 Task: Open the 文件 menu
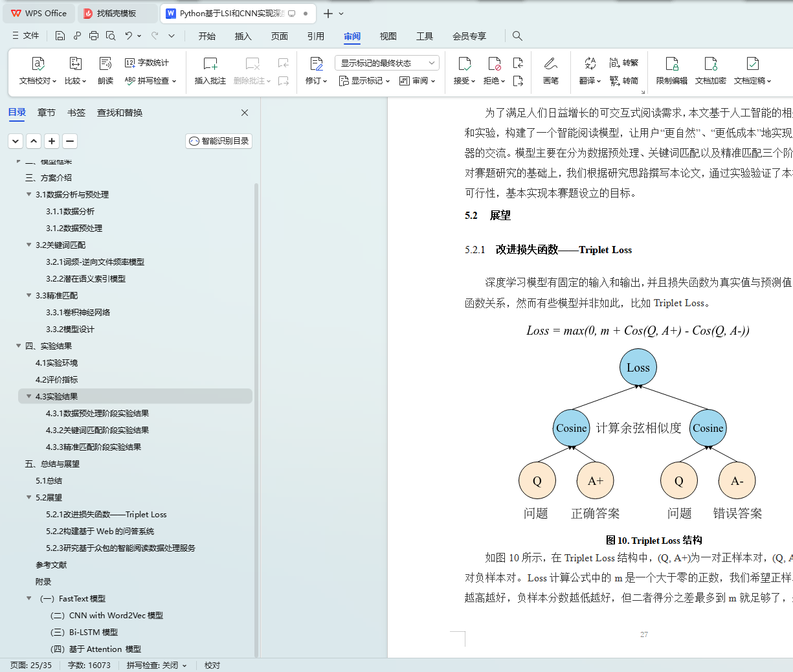pos(25,36)
